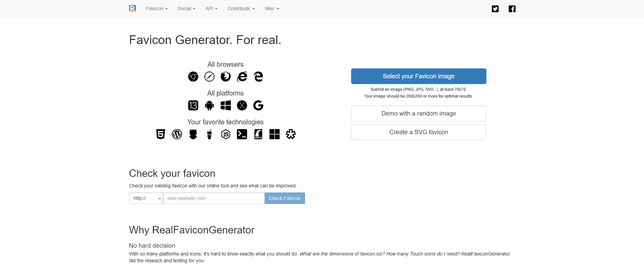The width and height of the screenshot is (644, 267).
Task: Click the Firefox browser icon
Action: (x=226, y=77)
